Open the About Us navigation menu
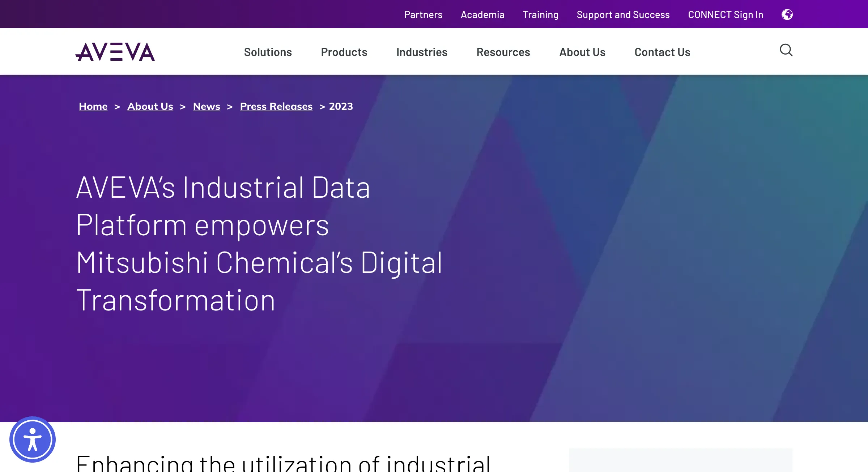Image resolution: width=868 pixels, height=472 pixels. [x=582, y=52]
